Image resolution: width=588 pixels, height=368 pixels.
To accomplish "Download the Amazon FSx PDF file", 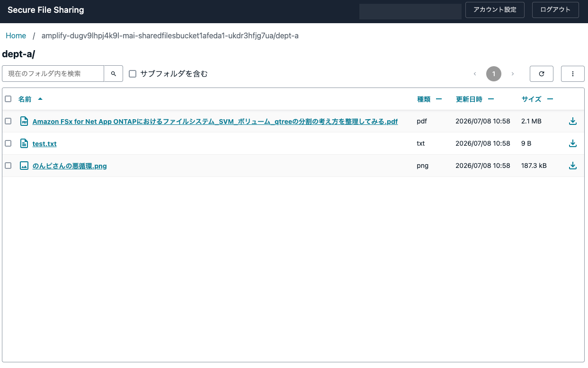I will point(573,121).
